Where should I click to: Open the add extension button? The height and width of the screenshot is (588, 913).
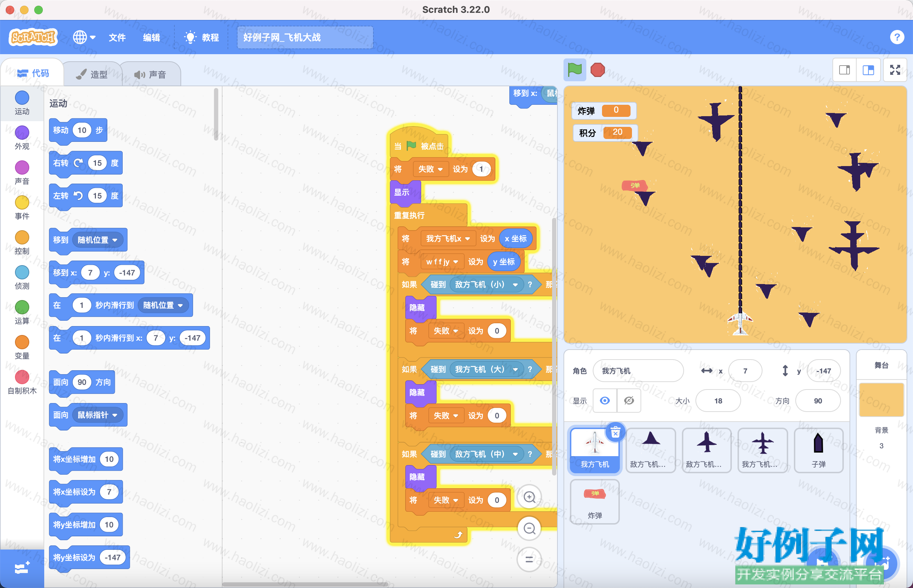click(22, 568)
